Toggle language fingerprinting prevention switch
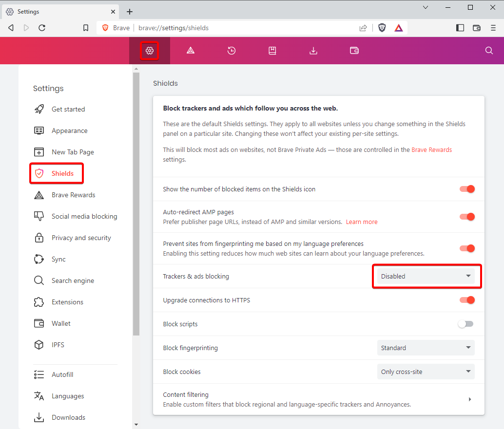 coord(467,248)
